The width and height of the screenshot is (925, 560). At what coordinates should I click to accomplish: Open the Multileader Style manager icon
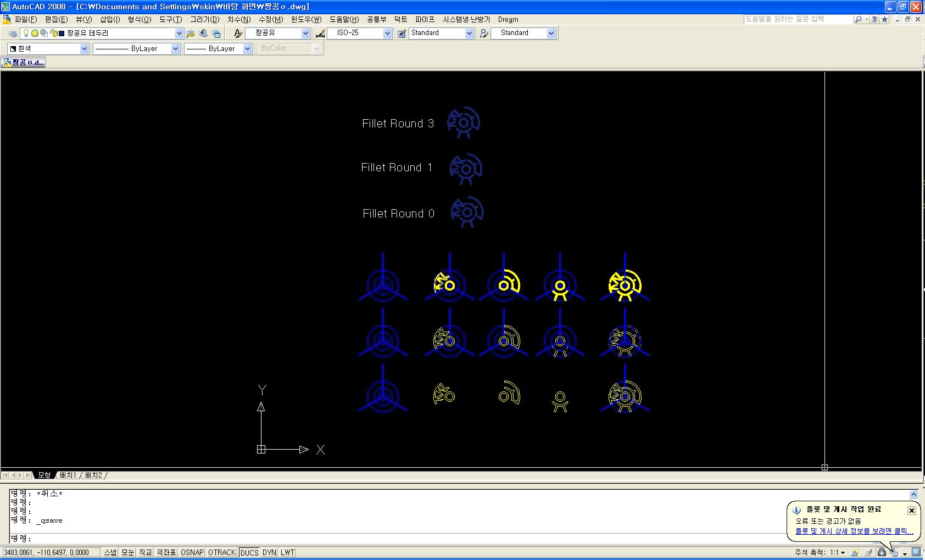click(x=483, y=33)
